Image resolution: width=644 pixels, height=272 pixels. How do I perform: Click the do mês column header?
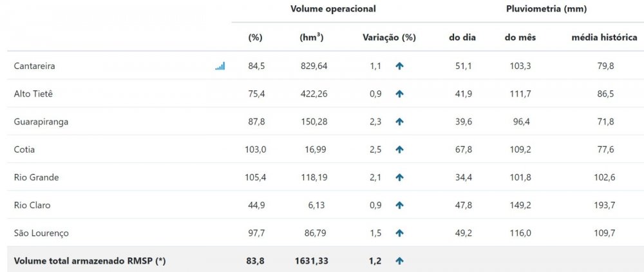[520, 37]
